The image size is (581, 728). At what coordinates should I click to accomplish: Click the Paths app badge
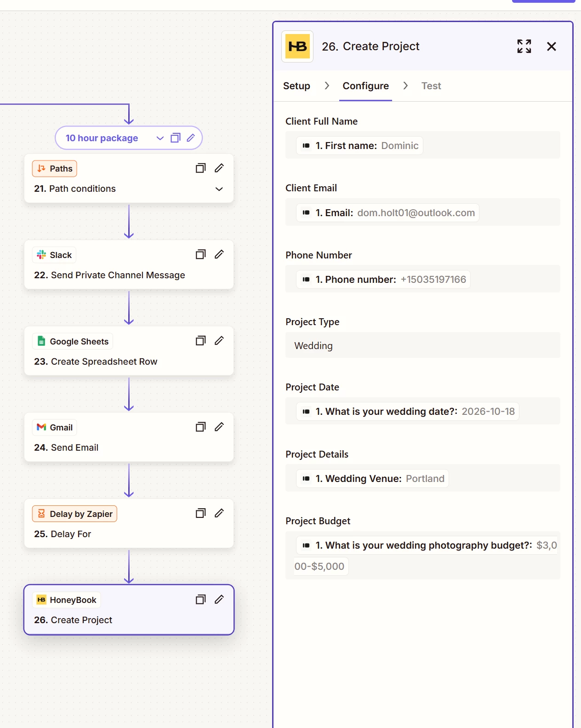(55, 169)
